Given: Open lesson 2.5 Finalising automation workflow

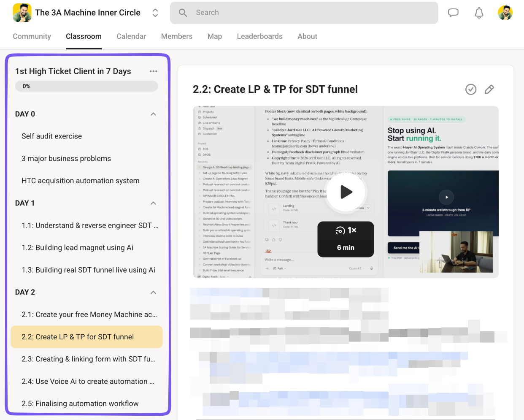Looking at the screenshot, I should pyautogui.click(x=86, y=404).
